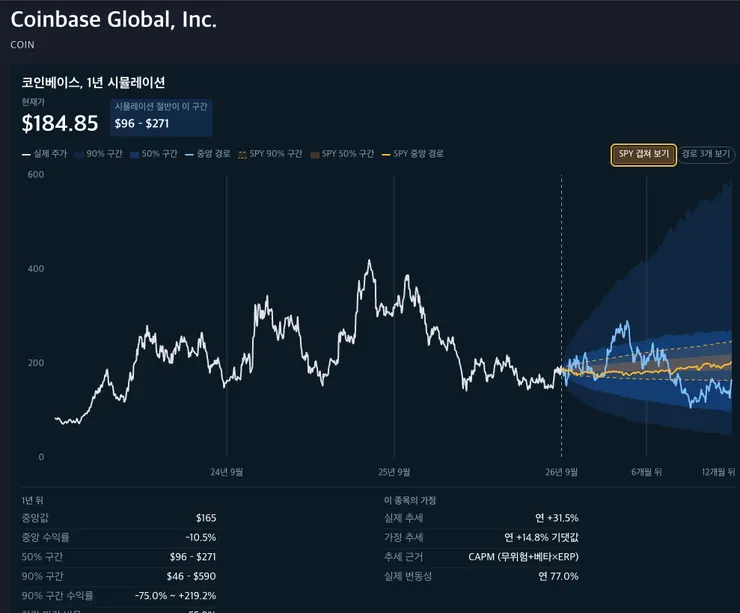Click the 실제 주가 legend line marker
Image resolution: width=740 pixels, height=613 pixels.
(26, 154)
